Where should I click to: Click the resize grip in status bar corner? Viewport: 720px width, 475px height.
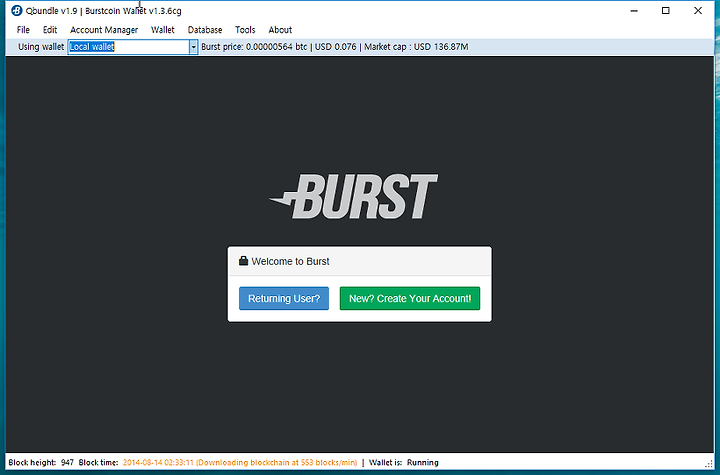[709, 464]
